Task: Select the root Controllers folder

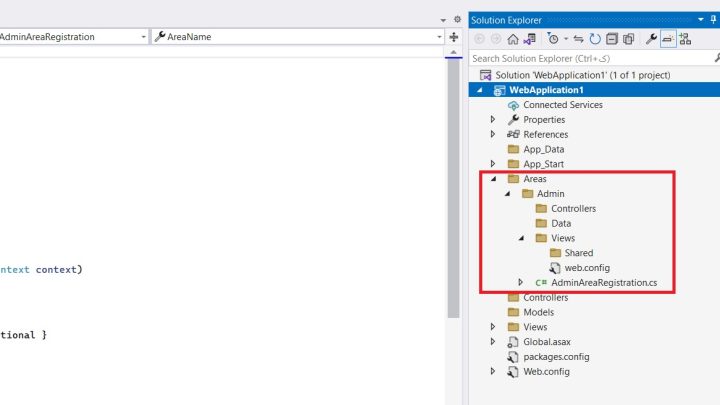Action: pyautogui.click(x=546, y=298)
